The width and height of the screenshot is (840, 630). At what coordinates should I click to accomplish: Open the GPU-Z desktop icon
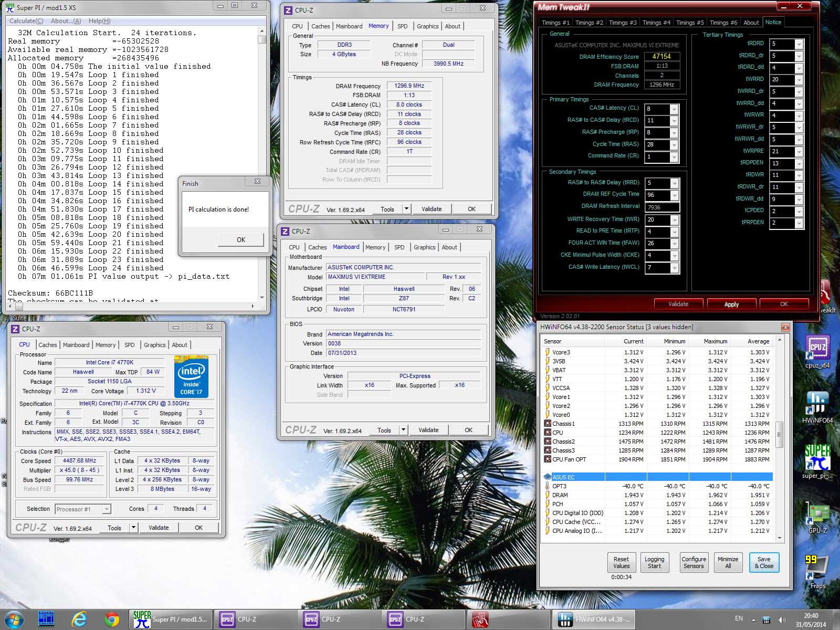coord(817,518)
